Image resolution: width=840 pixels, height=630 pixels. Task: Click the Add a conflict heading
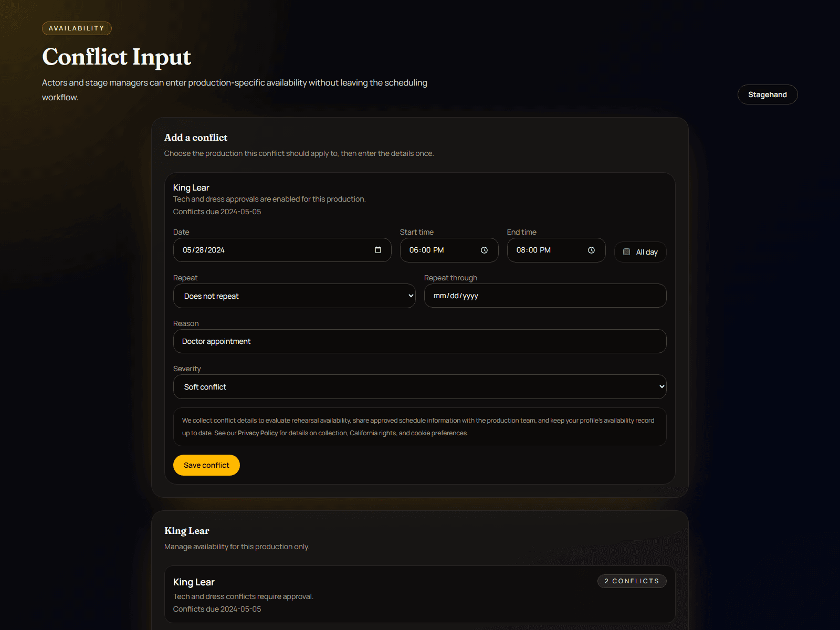pos(196,138)
